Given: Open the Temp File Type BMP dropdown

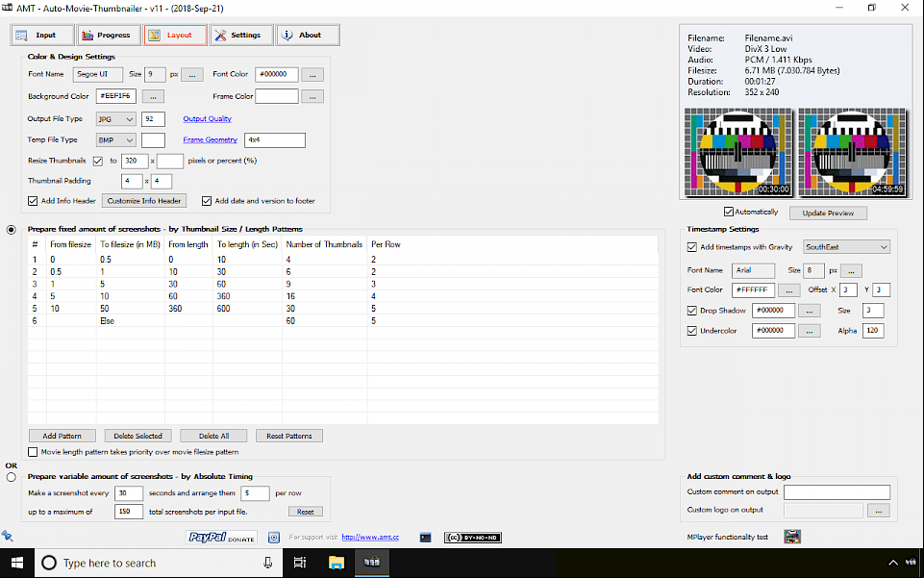Looking at the screenshot, I should point(115,140).
